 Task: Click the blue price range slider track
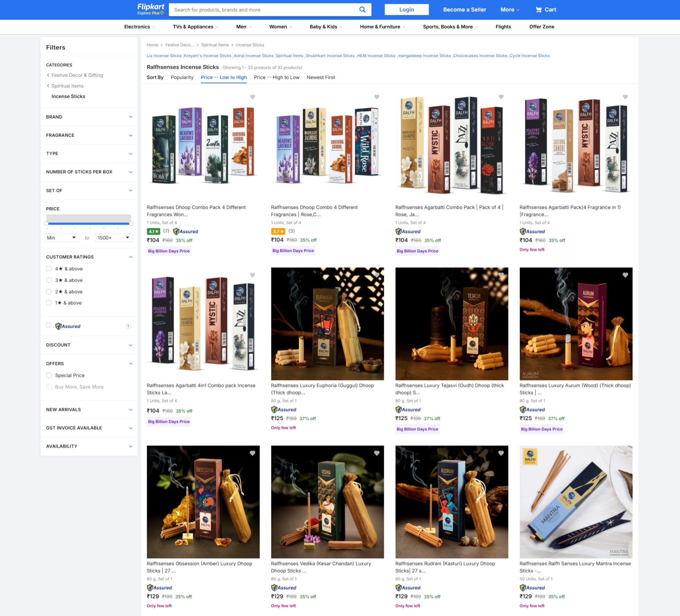(89, 223)
